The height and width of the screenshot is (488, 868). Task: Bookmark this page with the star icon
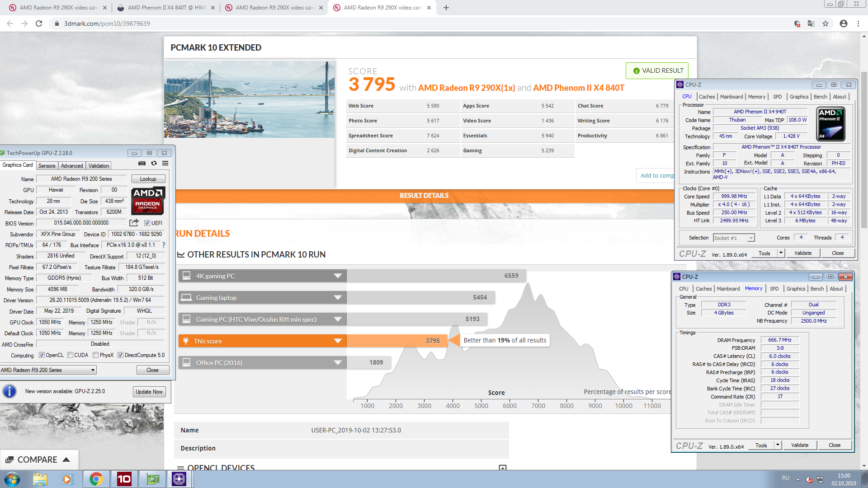(826, 23)
